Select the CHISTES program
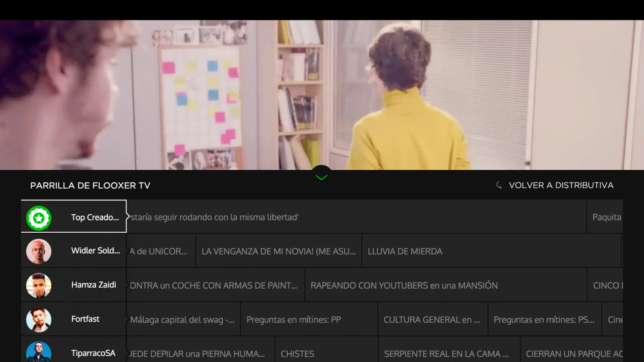The height and width of the screenshot is (362, 644). pos(326,350)
